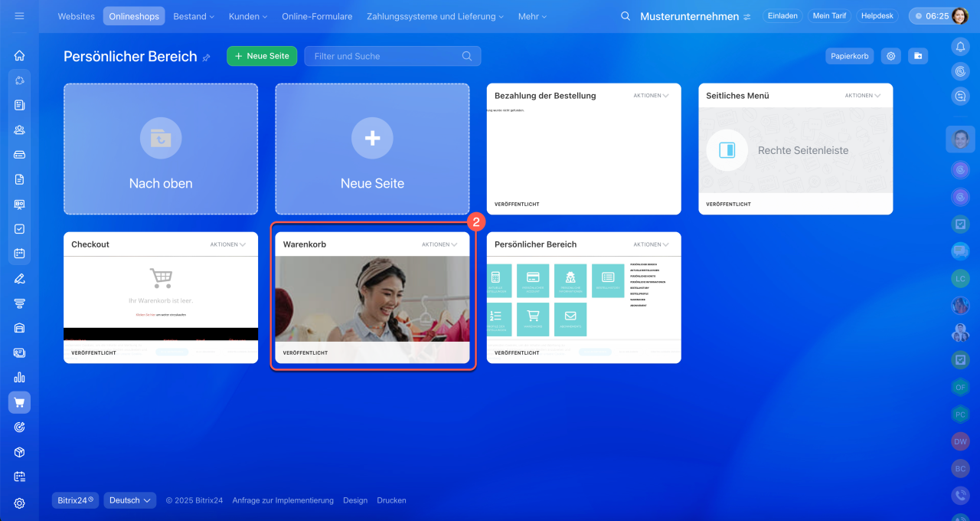Open the hamburger menu at top left

19,16
